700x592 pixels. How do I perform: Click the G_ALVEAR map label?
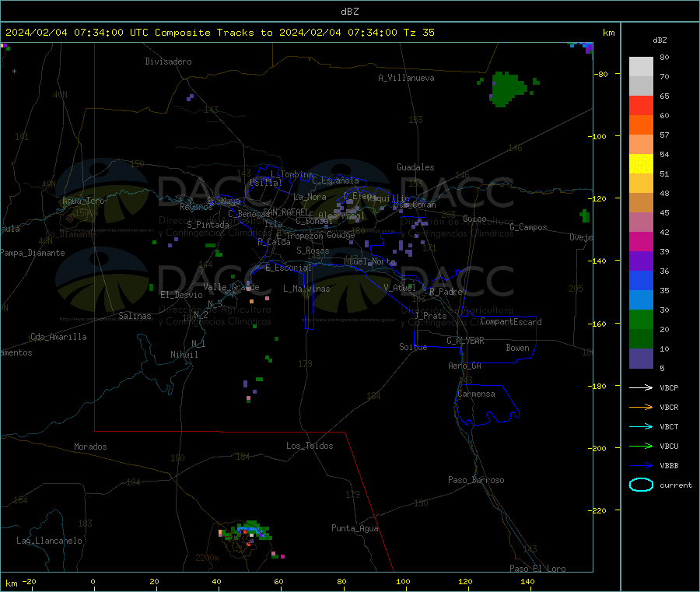[465, 341]
